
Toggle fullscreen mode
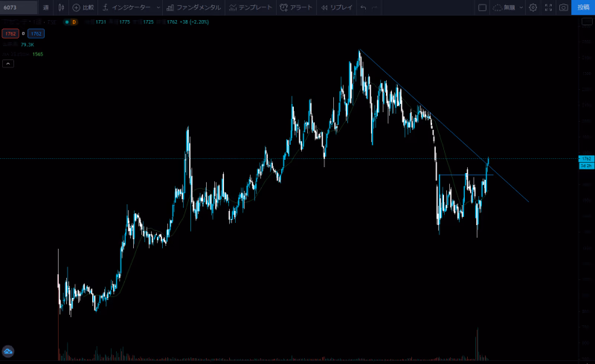coord(549,7)
